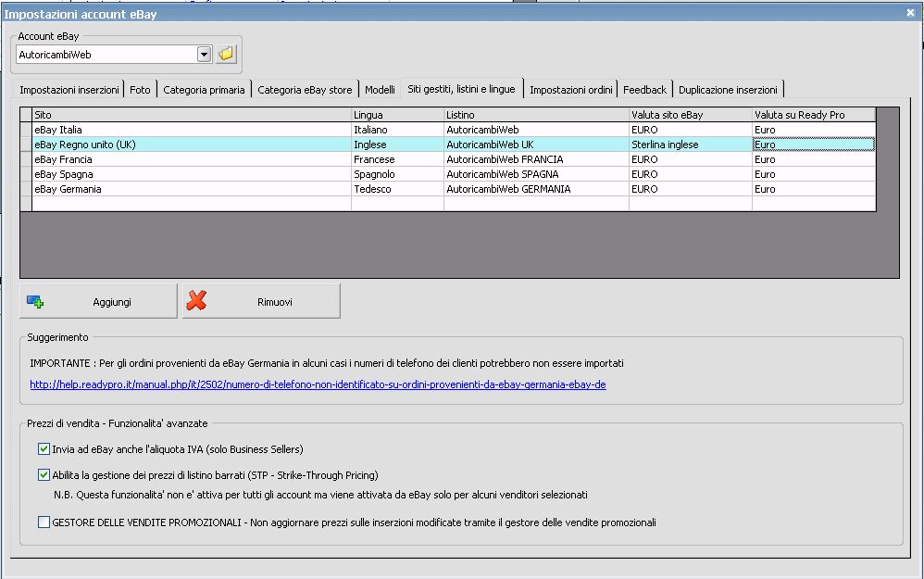The width and height of the screenshot is (924, 579).
Task: Switch to the Foto tab
Action: click(x=140, y=90)
